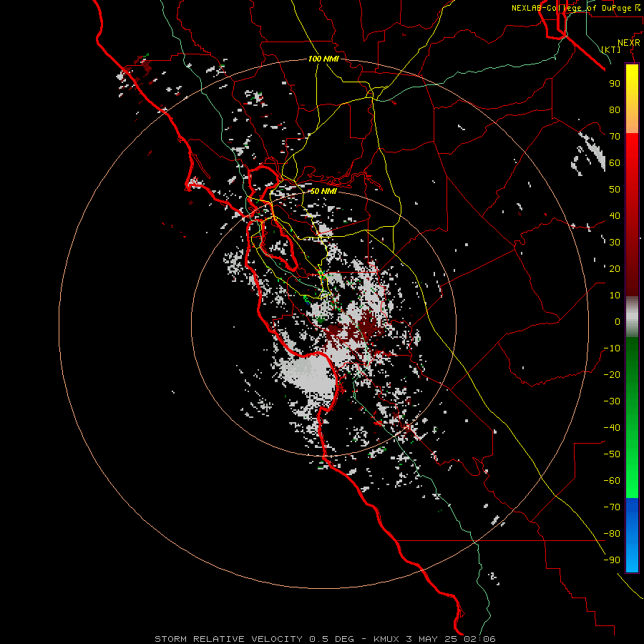Click the 90 value on the velocity scale

click(x=615, y=84)
